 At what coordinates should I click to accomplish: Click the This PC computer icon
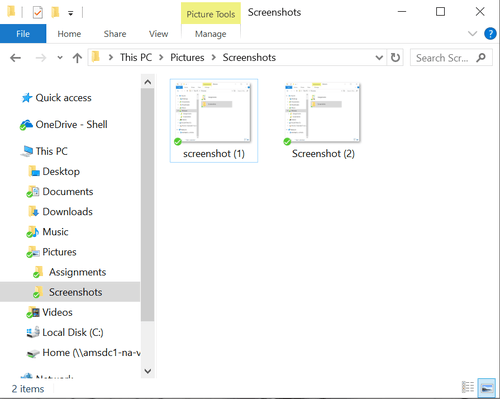click(x=27, y=151)
